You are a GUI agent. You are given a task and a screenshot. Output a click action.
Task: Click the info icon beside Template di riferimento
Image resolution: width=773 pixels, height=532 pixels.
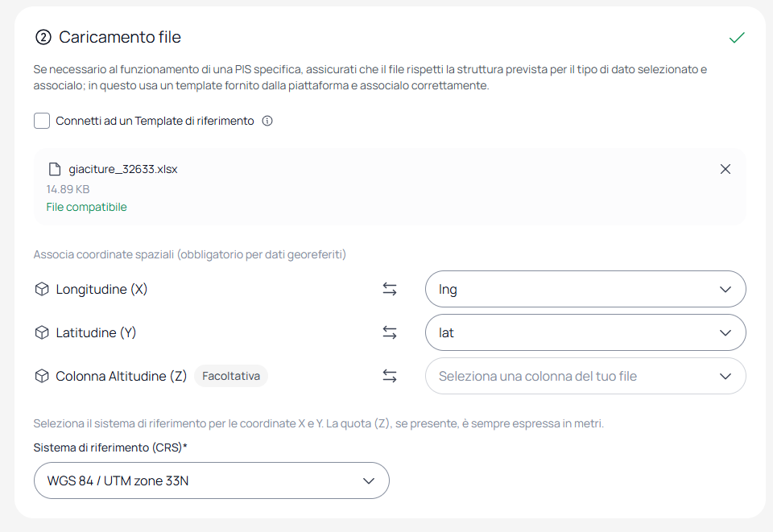267,121
